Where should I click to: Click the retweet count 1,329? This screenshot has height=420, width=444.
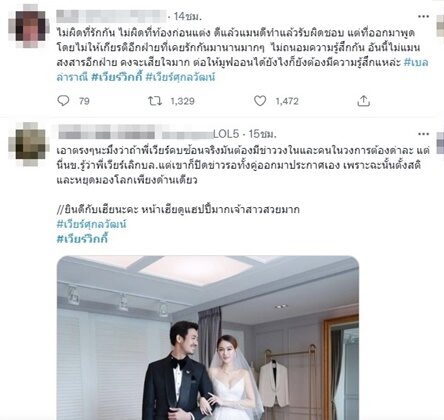click(x=182, y=101)
